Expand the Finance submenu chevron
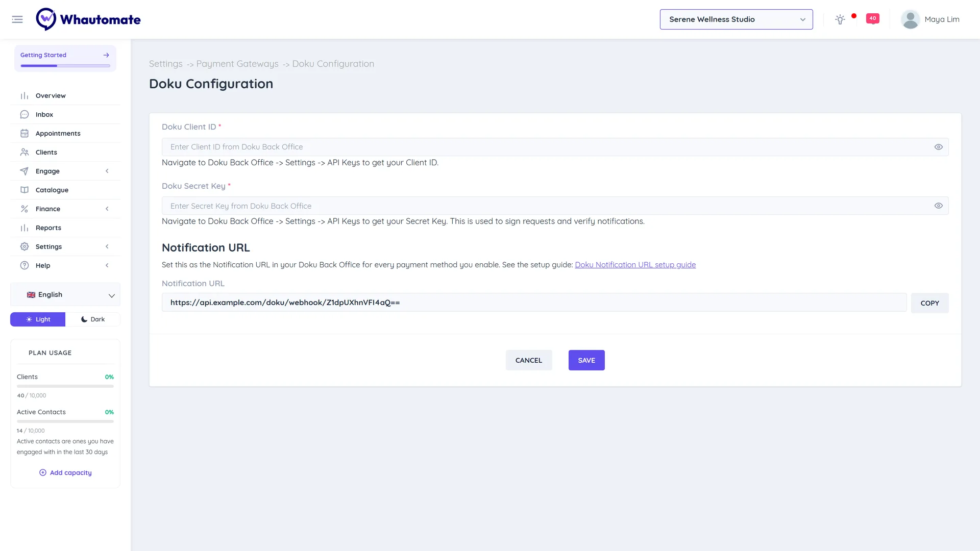Viewport: 980px width, 551px height. point(107,209)
